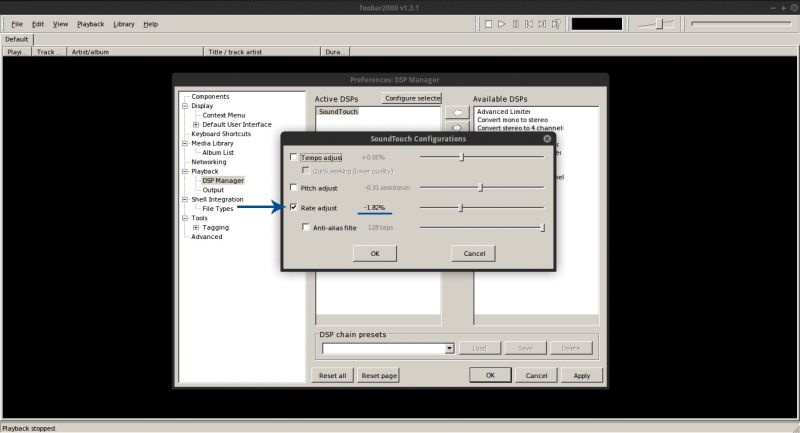Open the File menu
This screenshot has width=800, height=433.
(x=17, y=24)
